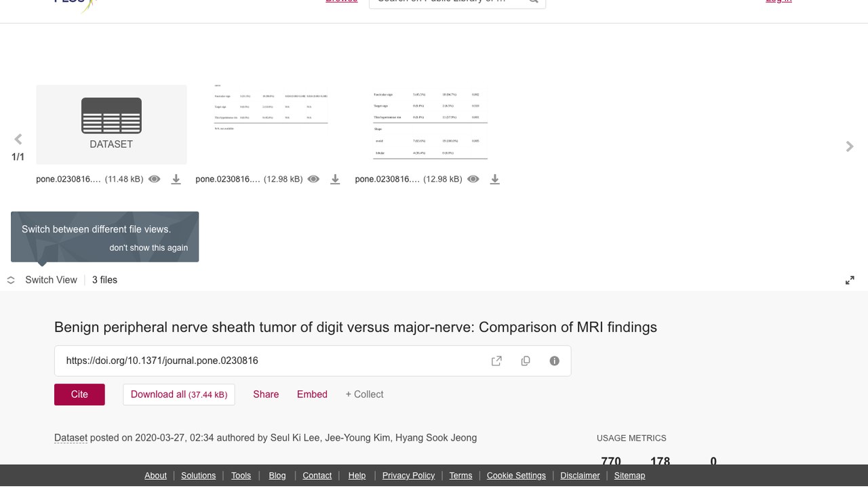Download the 11.48 kB dataset file
The width and height of the screenshot is (868, 488).
tap(176, 179)
